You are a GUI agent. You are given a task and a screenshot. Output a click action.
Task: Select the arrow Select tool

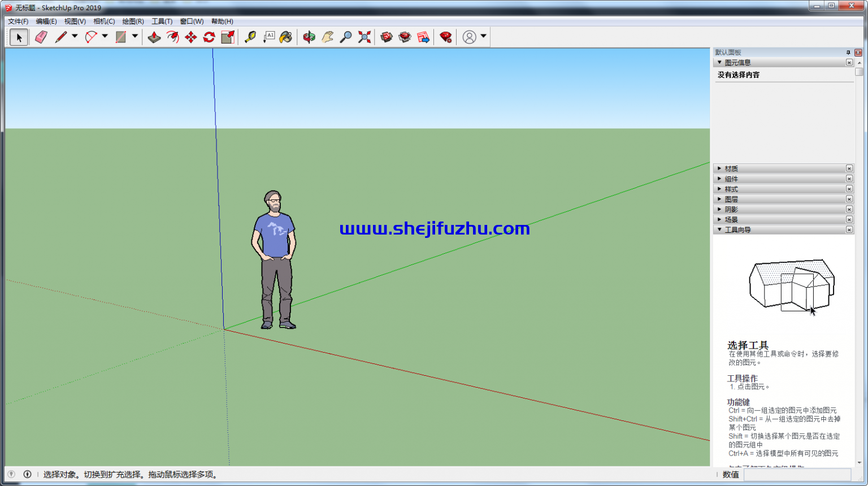(19, 37)
